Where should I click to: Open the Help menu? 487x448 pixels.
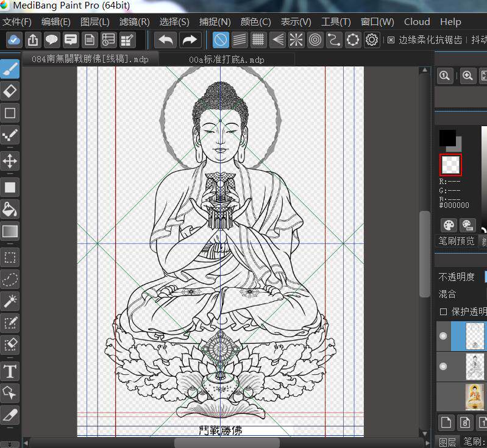(x=450, y=22)
